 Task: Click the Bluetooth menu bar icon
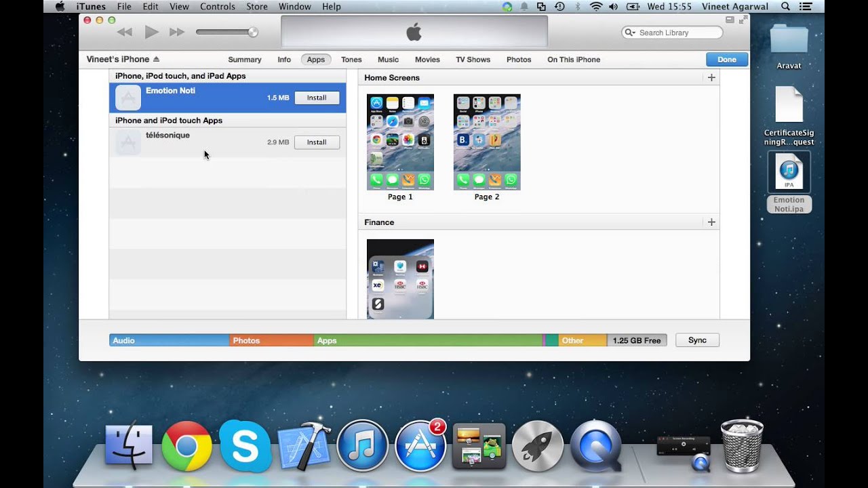(578, 6)
